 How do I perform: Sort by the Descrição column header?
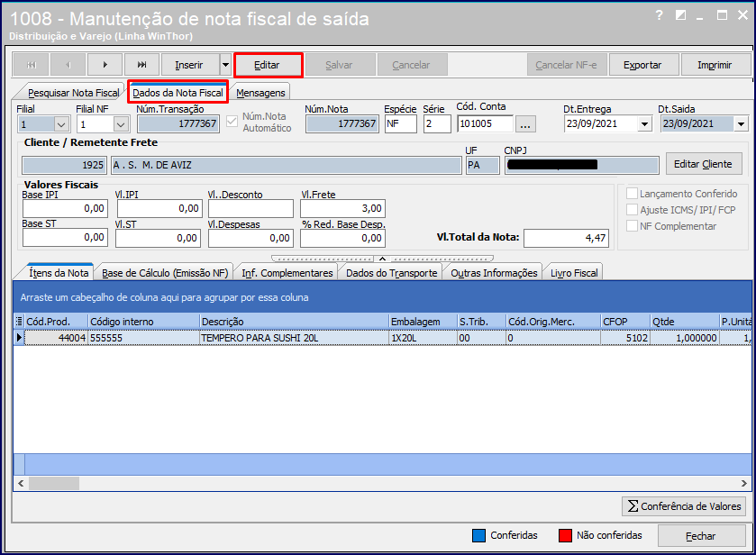(x=294, y=321)
